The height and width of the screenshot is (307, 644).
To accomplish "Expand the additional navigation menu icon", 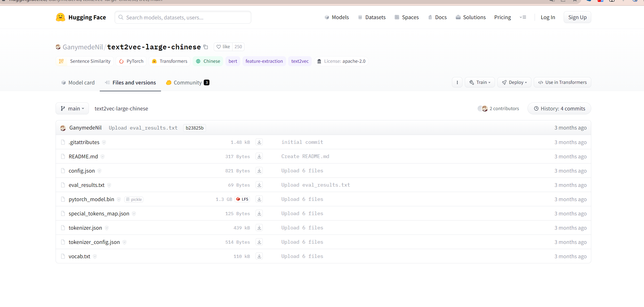I will click(x=523, y=17).
